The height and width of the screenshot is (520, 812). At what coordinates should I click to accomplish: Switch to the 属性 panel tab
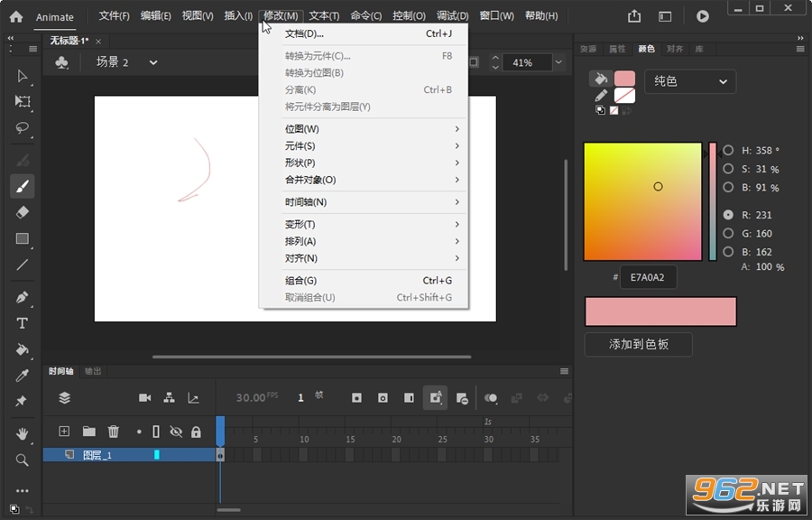click(x=617, y=49)
